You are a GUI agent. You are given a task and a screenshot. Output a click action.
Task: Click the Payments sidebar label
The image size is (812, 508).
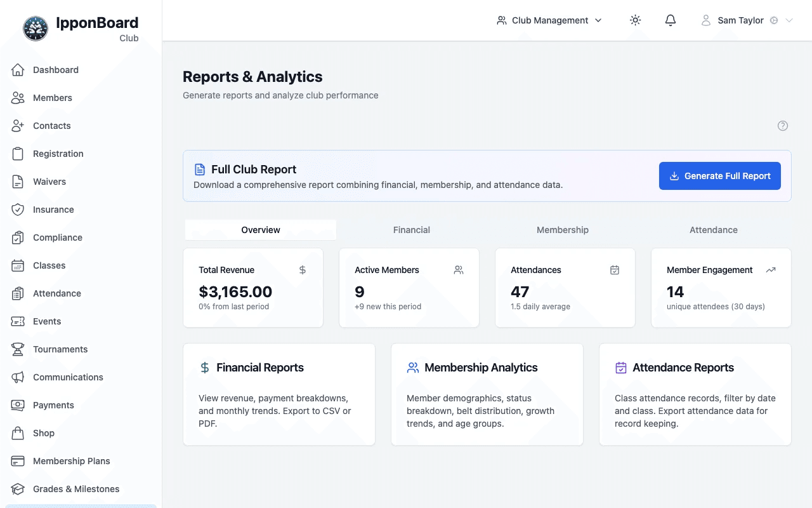tap(53, 405)
